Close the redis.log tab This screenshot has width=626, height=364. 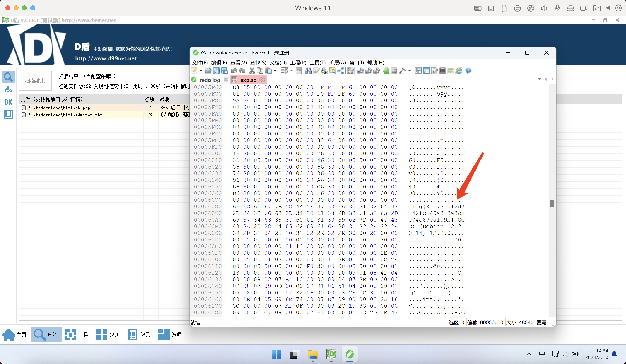pyautogui.click(x=226, y=80)
